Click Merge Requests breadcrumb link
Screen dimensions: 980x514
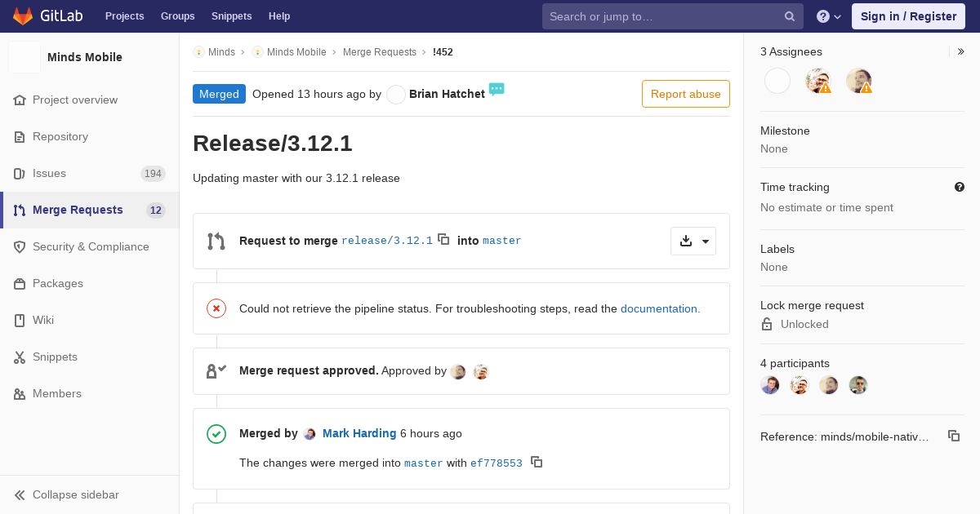point(380,52)
